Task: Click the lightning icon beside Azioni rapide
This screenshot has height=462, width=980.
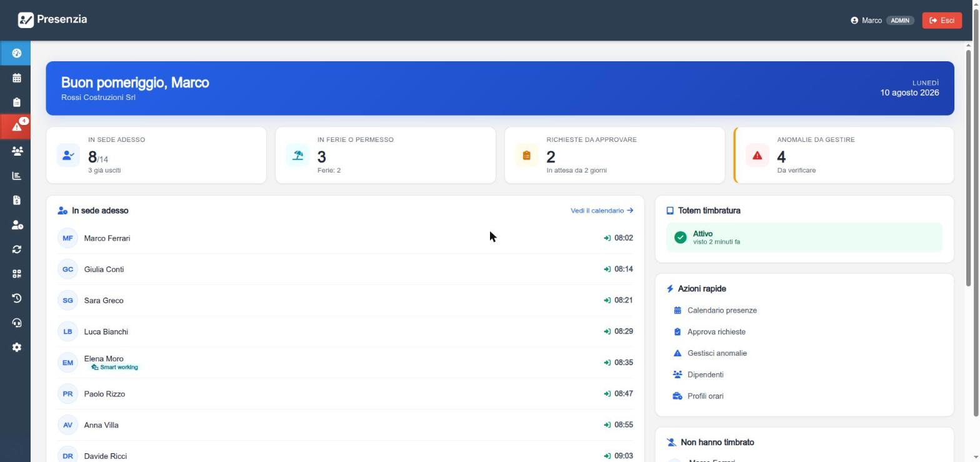Action: point(670,289)
